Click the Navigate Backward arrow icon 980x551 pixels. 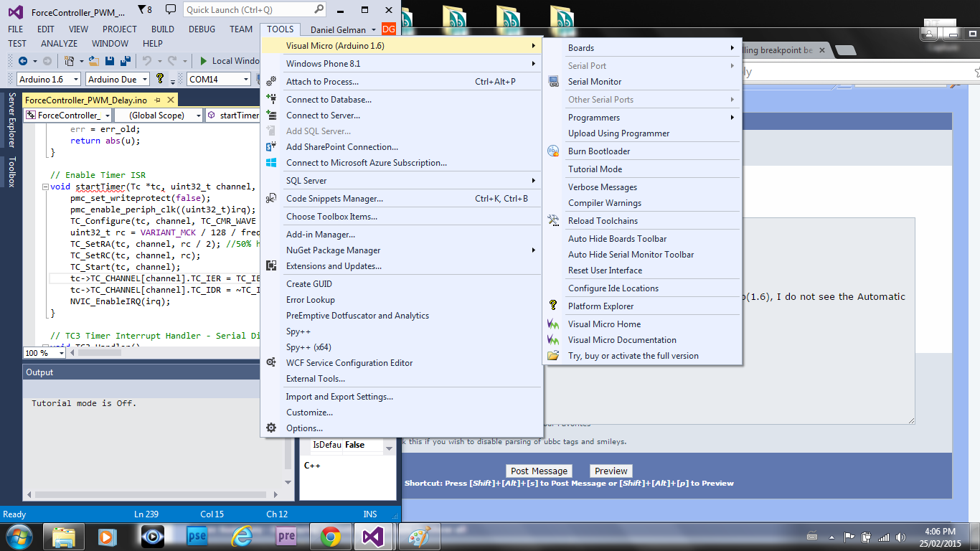coord(23,61)
